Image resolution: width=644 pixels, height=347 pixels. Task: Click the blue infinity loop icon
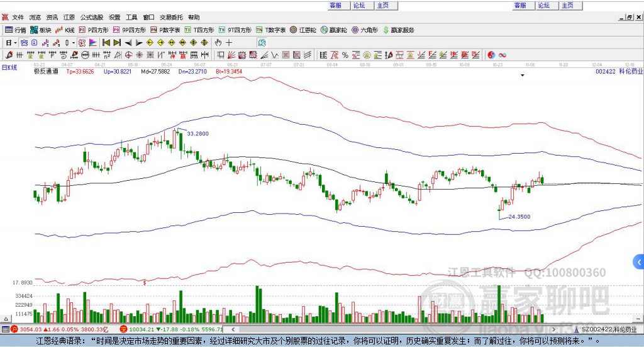(502, 55)
